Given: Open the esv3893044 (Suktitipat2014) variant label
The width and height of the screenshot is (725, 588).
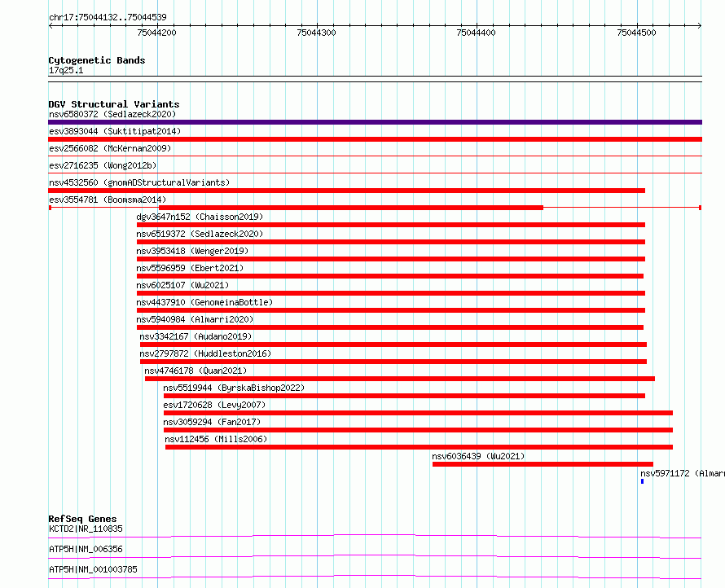Looking at the screenshot, I should point(115,132).
